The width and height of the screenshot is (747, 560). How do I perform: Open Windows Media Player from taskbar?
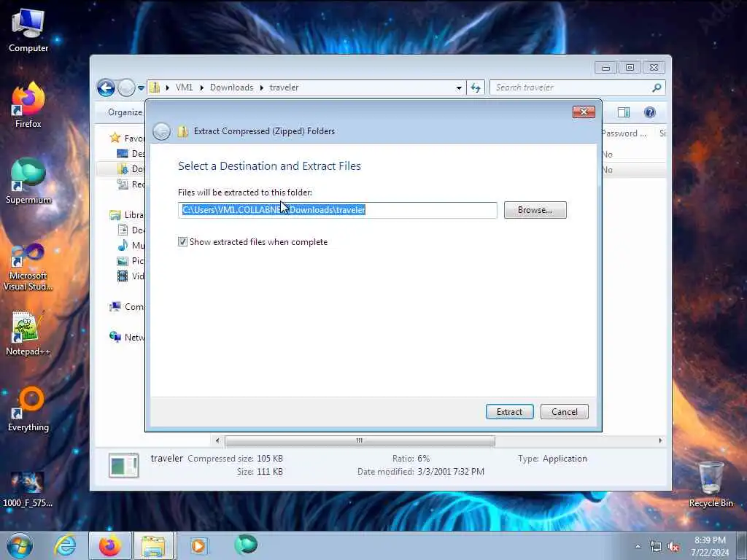tap(198, 545)
